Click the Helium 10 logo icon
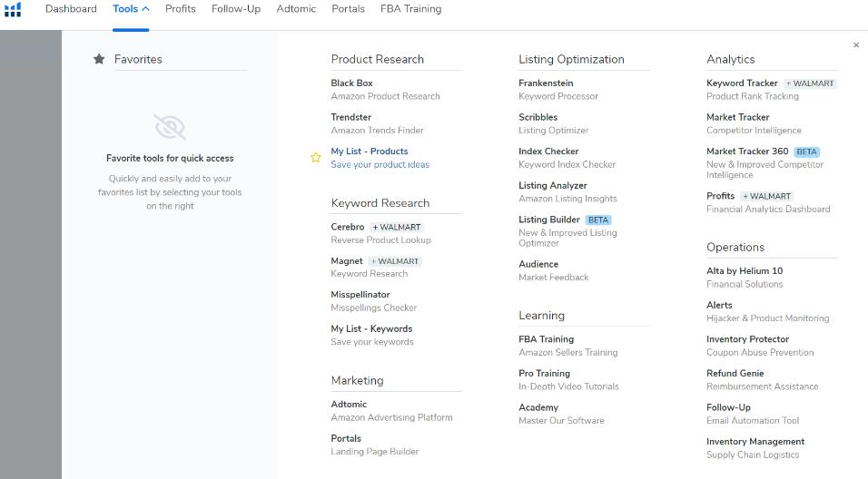 [x=13, y=10]
